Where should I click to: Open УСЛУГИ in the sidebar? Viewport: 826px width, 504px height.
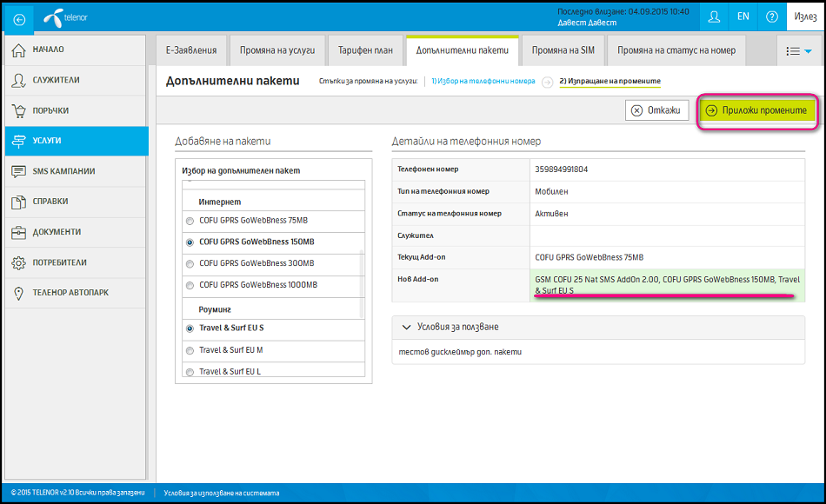coord(77,141)
